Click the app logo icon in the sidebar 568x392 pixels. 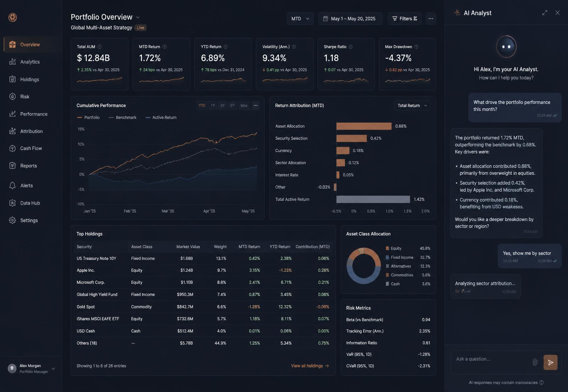click(x=12, y=17)
